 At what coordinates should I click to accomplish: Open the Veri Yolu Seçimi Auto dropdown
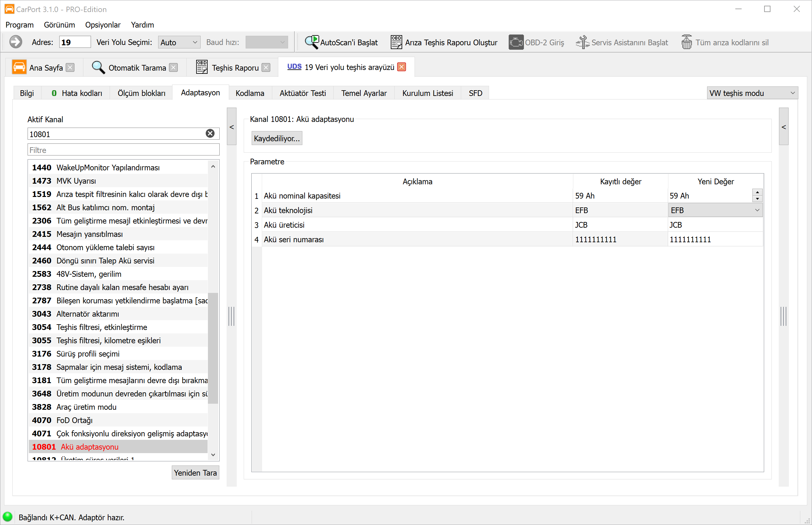179,42
